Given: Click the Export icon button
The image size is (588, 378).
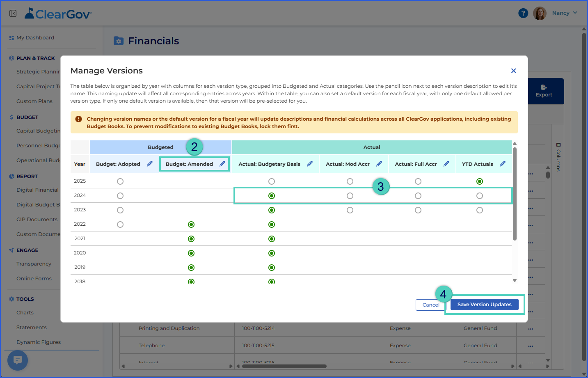Looking at the screenshot, I should coord(544,91).
